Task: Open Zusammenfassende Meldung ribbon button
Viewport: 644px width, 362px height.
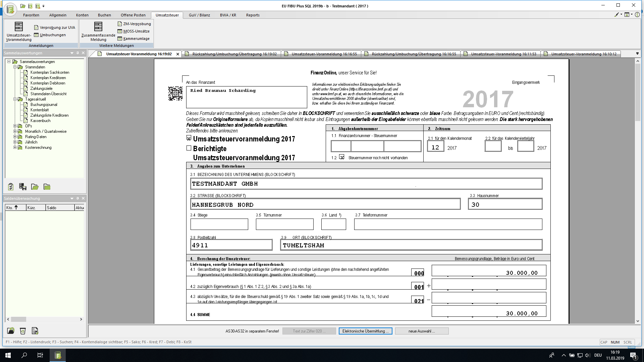Action: [98, 32]
